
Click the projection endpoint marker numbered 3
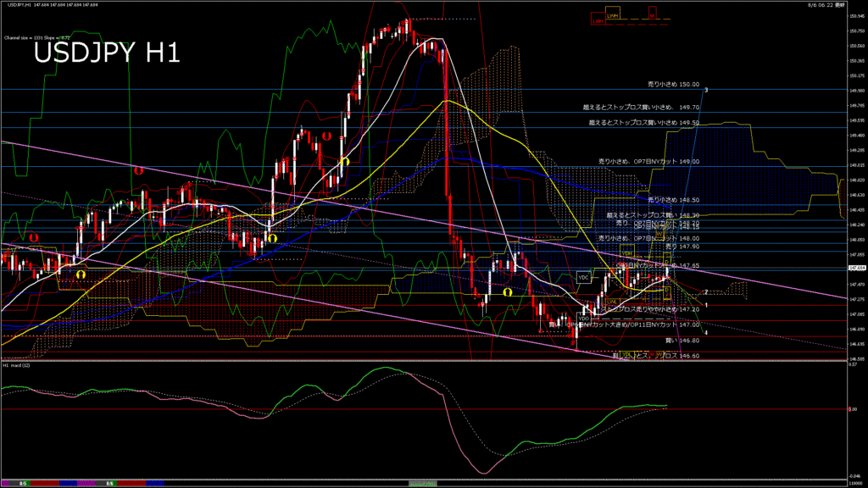click(706, 90)
